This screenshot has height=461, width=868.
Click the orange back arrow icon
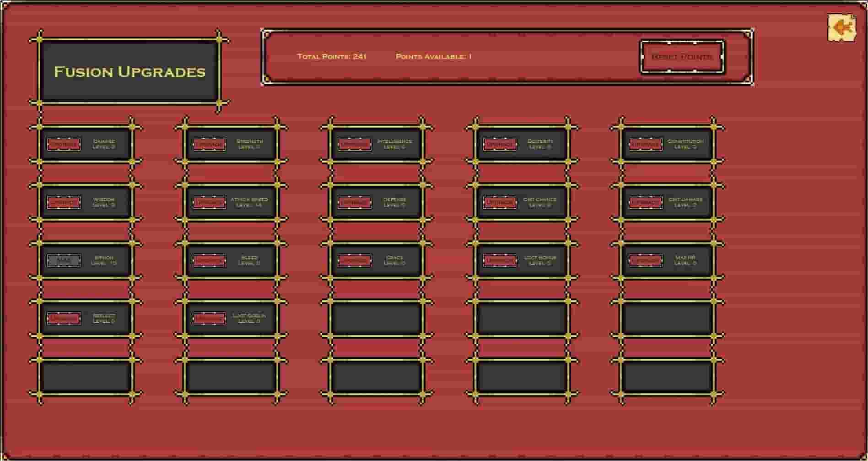coord(842,28)
